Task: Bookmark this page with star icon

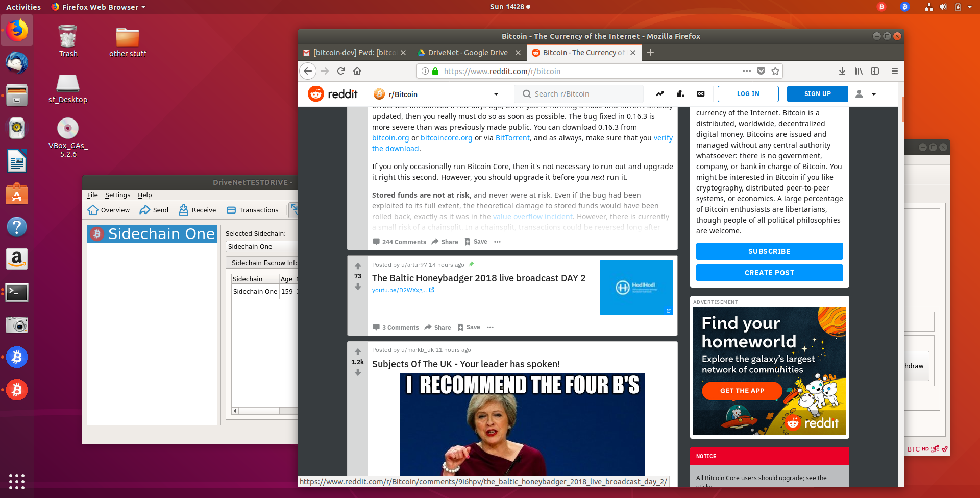Action: click(x=775, y=71)
